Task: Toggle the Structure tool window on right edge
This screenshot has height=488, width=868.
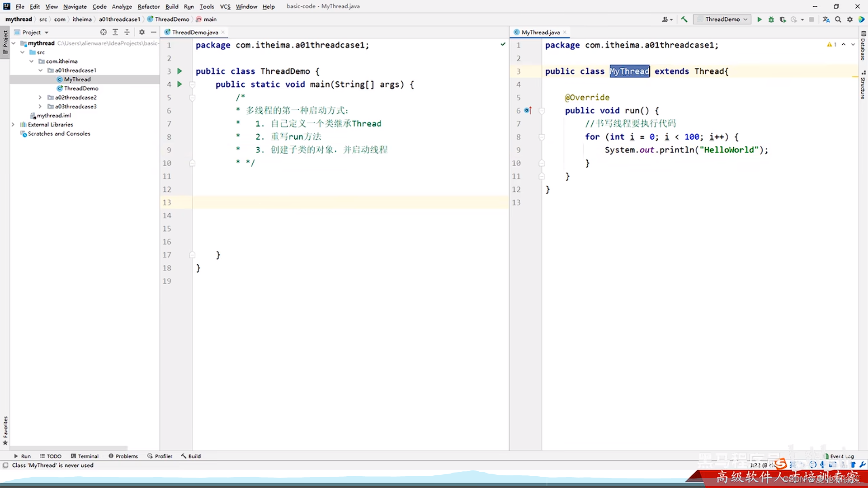Action: (x=863, y=85)
